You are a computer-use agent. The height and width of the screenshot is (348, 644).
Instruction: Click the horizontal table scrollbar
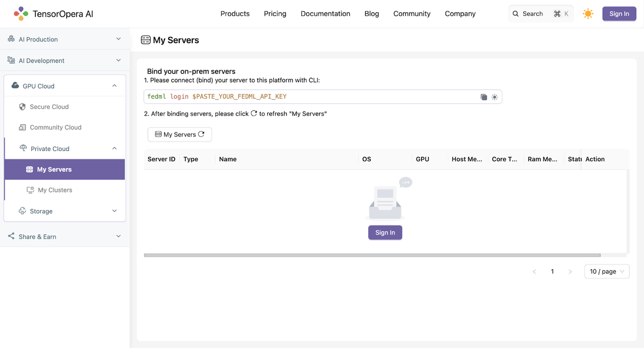click(372, 255)
